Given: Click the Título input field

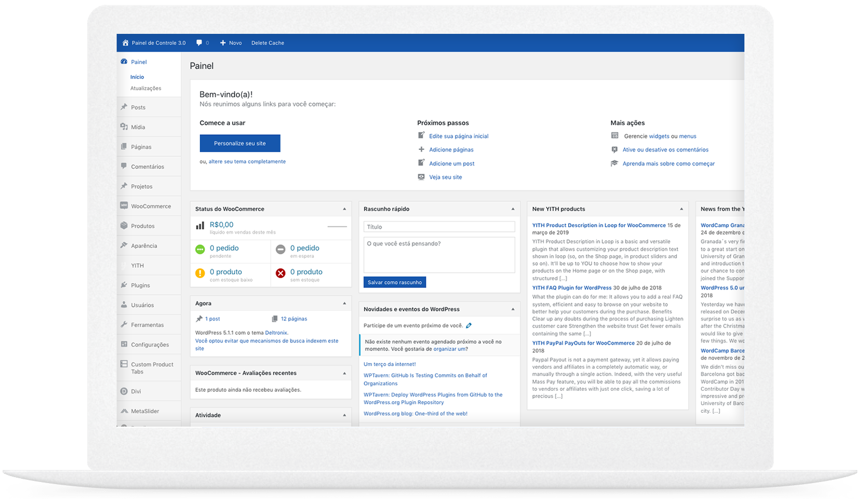Looking at the screenshot, I should (439, 227).
